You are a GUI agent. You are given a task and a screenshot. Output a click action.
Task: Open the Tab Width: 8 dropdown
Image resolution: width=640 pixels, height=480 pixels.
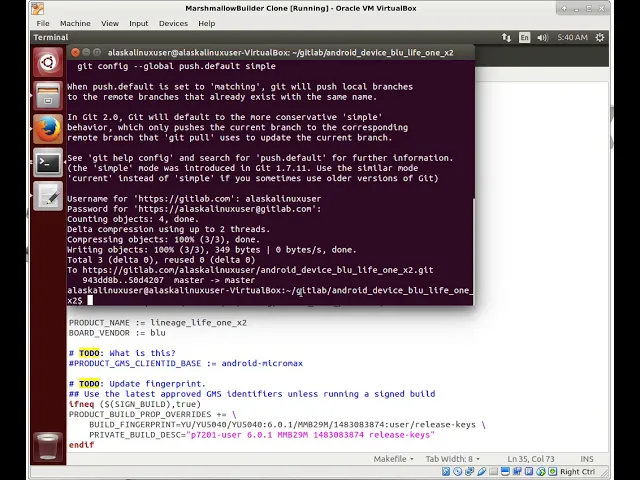coord(453,459)
